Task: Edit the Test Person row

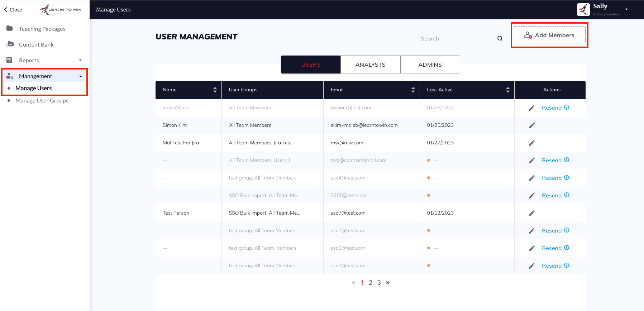Action: point(531,213)
